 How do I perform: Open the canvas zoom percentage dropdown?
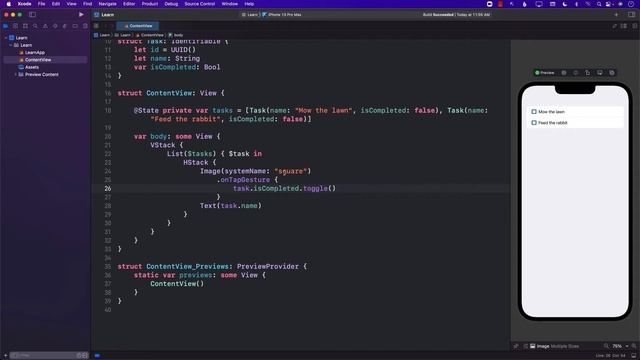coord(620,346)
